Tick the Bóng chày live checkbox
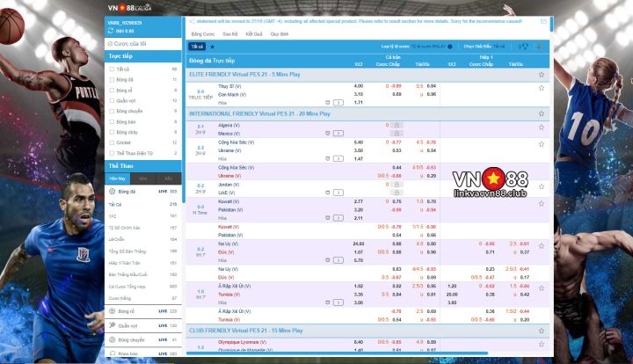633x364 pixels. coord(112,132)
